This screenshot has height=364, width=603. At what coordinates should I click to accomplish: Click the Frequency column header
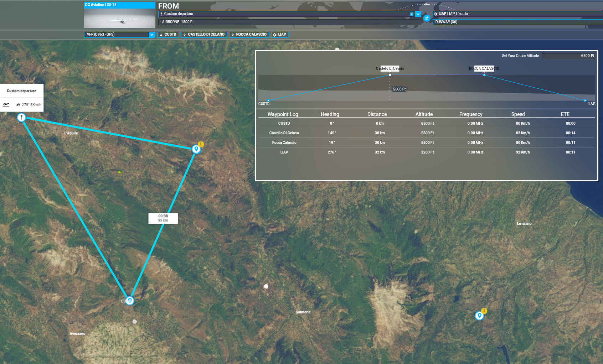click(471, 114)
